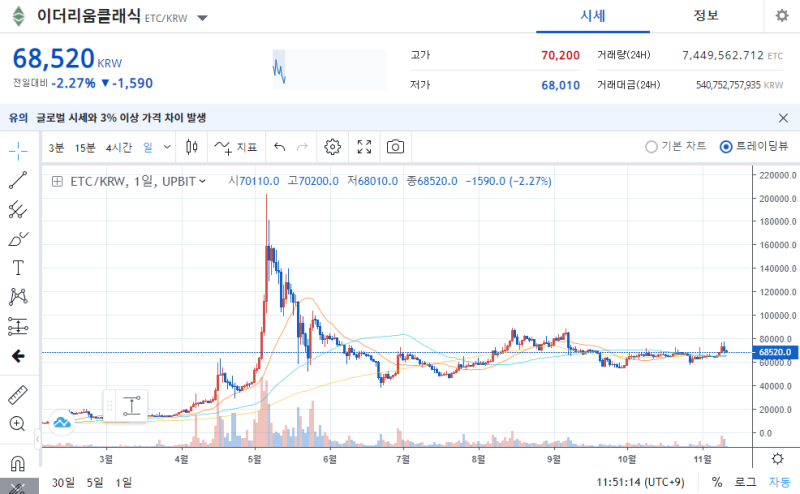Screen dimensions: 800x494
Task: Activate the ruler measure tool
Action: pos(18,394)
